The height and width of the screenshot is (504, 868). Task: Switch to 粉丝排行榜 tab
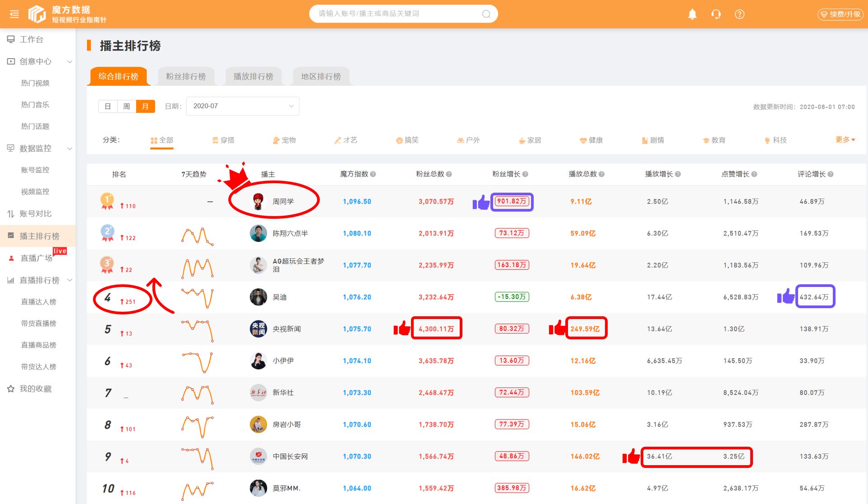pos(186,76)
